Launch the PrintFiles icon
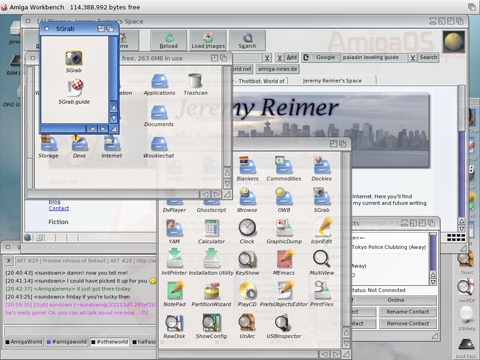 (x=321, y=290)
